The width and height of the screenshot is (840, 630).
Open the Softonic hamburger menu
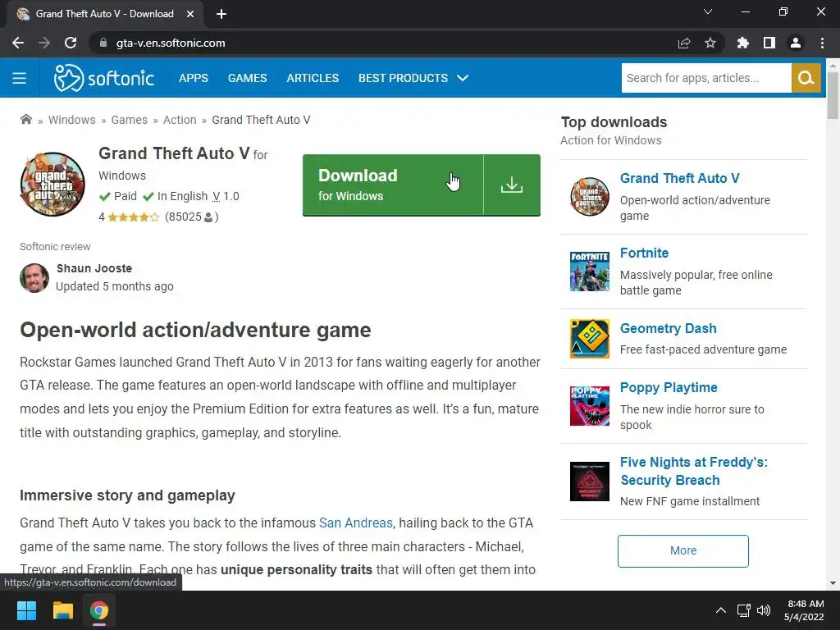(20, 78)
